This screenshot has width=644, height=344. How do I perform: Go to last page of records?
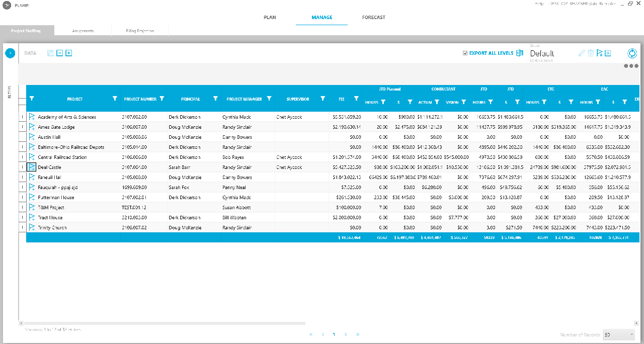[357, 334]
